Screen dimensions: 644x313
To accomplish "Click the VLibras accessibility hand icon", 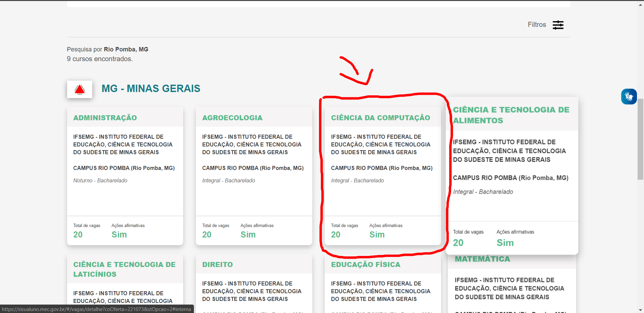I will coord(629,97).
